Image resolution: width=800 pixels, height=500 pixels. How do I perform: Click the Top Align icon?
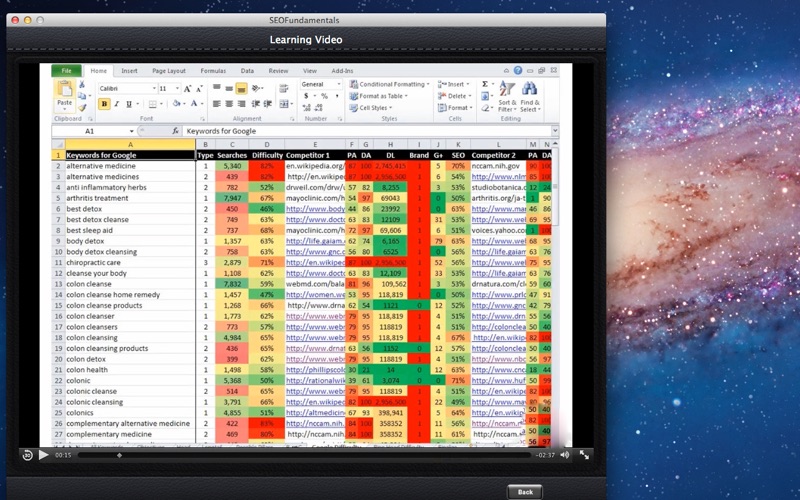[x=217, y=88]
